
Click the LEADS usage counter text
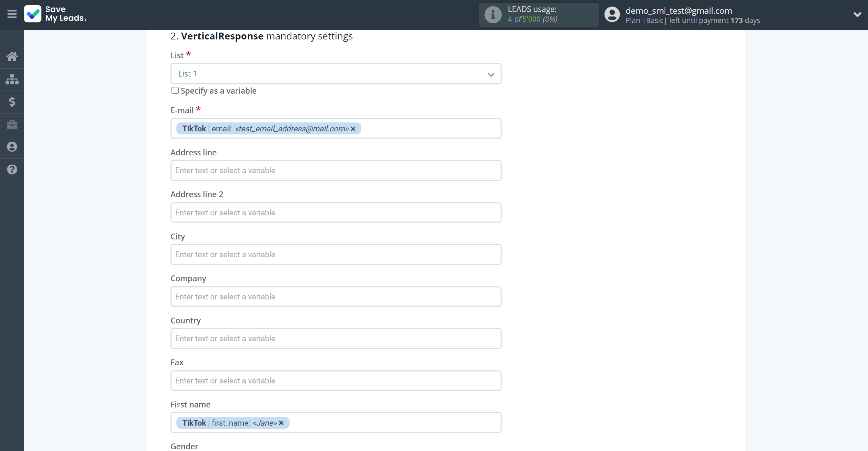coord(532,19)
